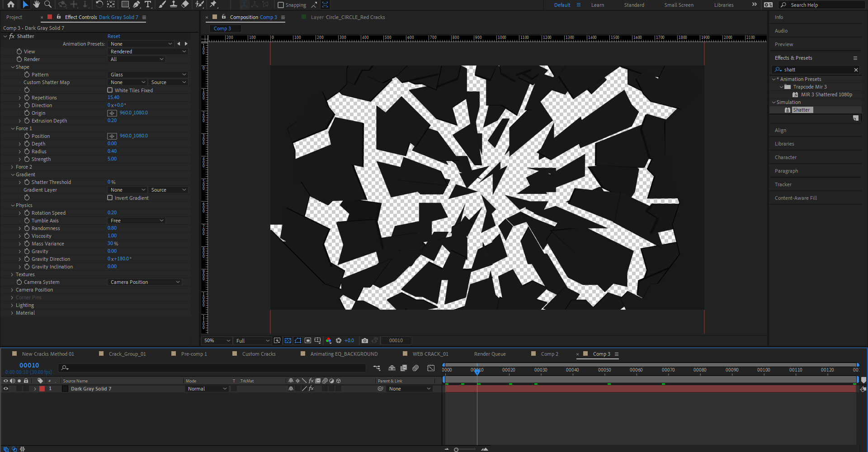868x452 pixels.
Task: Collapse the Physics property group
Action: coord(12,205)
